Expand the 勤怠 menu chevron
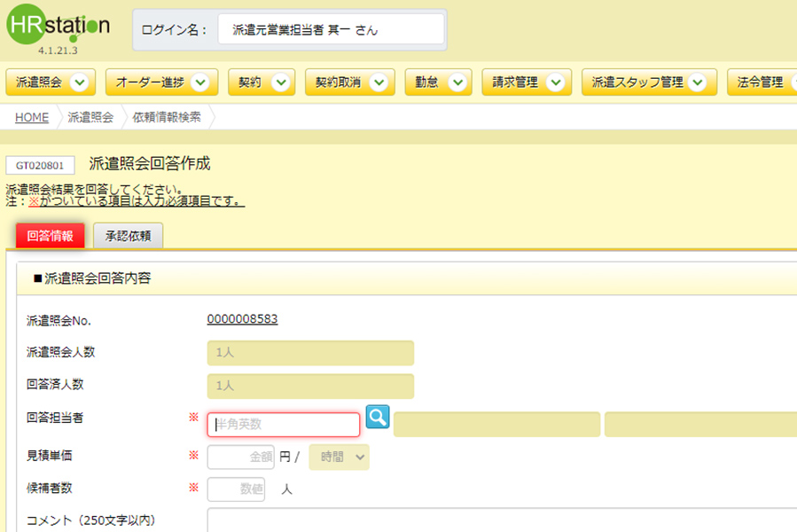Viewport: 797px width, 532px height. 457,82
